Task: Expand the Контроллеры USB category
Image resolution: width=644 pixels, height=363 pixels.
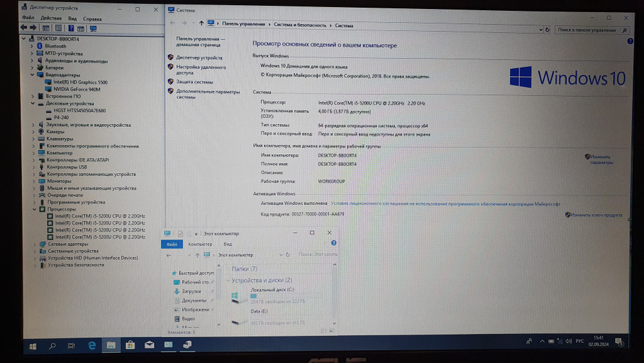Action: point(33,167)
